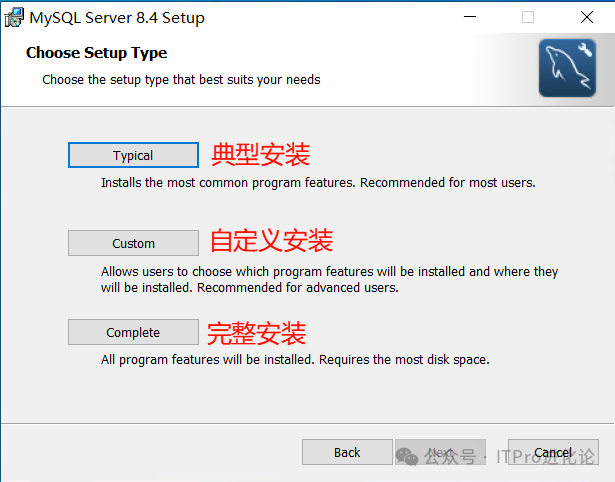
Task: Click the WeChat watermark icon
Action: pyautogui.click(x=407, y=456)
